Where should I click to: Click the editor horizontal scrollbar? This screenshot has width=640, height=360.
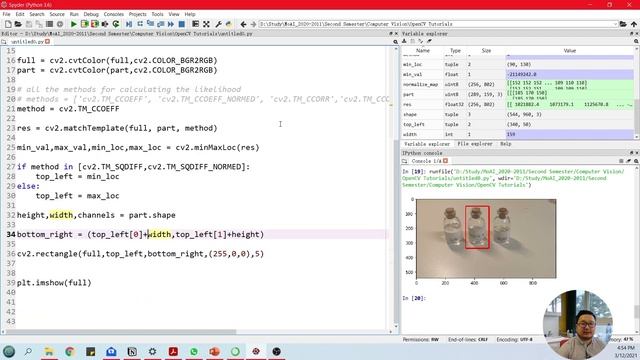click(x=121, y=332)
